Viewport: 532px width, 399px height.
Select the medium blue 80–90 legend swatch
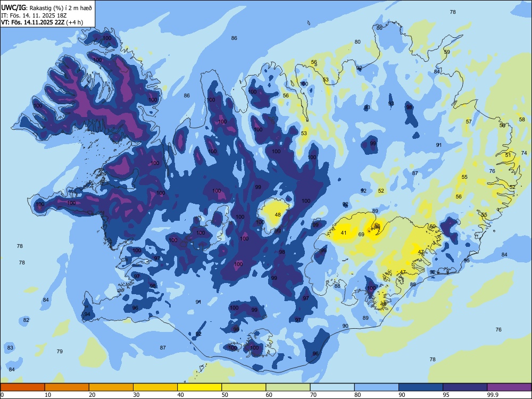pyautogui.click(x=377, y=387)
